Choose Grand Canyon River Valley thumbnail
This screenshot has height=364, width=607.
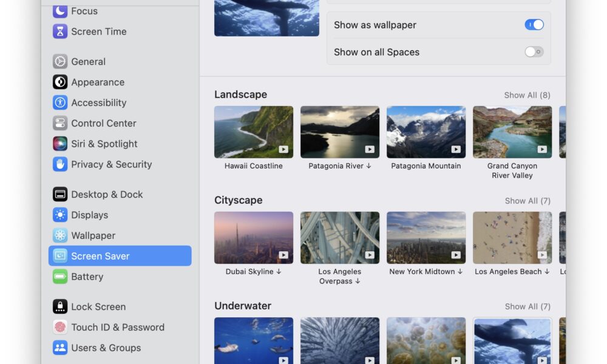click(512, 132)
